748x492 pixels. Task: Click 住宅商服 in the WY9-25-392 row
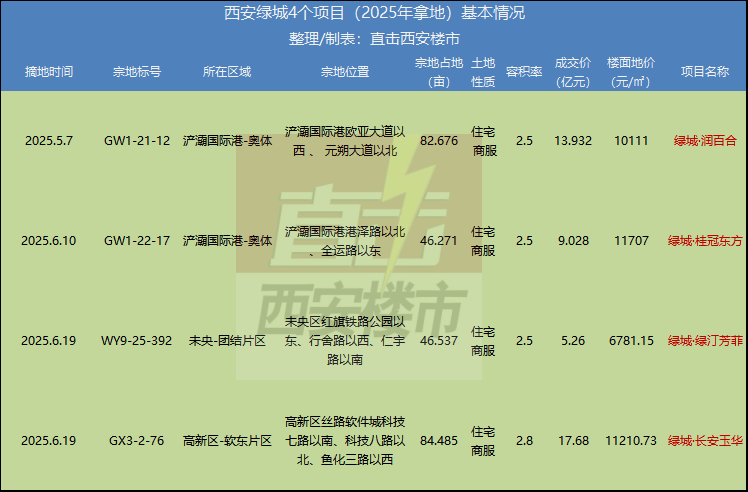pos(484,341)
